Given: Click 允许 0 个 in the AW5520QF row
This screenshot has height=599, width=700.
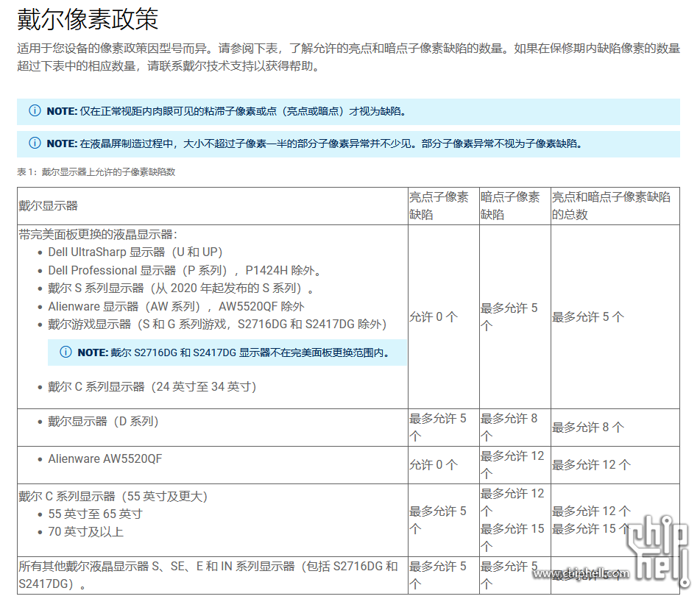Looking at the screenshot, I should (434, 464).
